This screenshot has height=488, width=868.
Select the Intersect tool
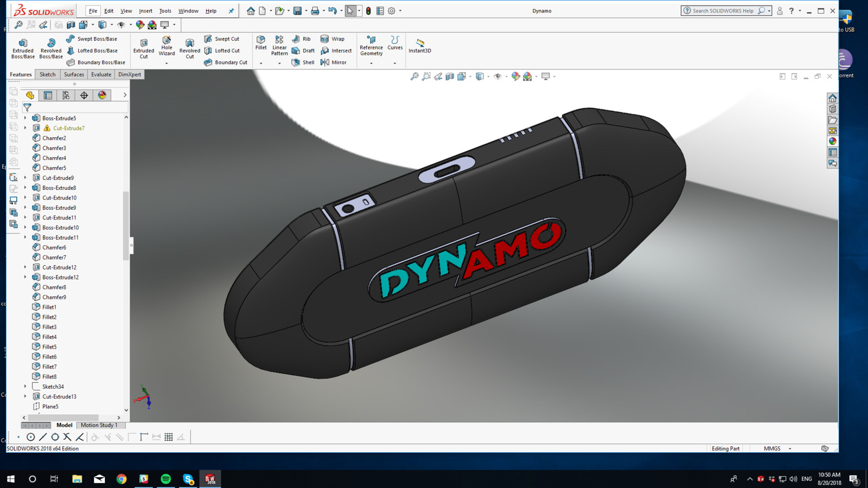(x=336, y=50)
